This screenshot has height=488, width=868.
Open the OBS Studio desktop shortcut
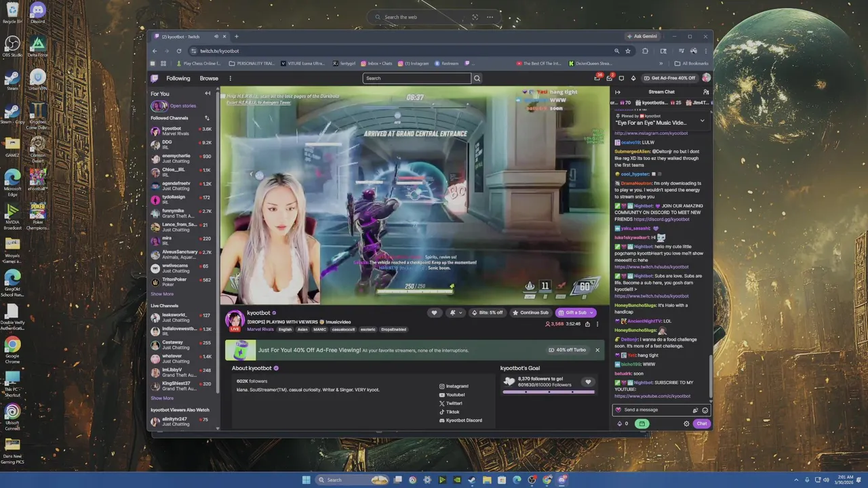tap(12, 46)
